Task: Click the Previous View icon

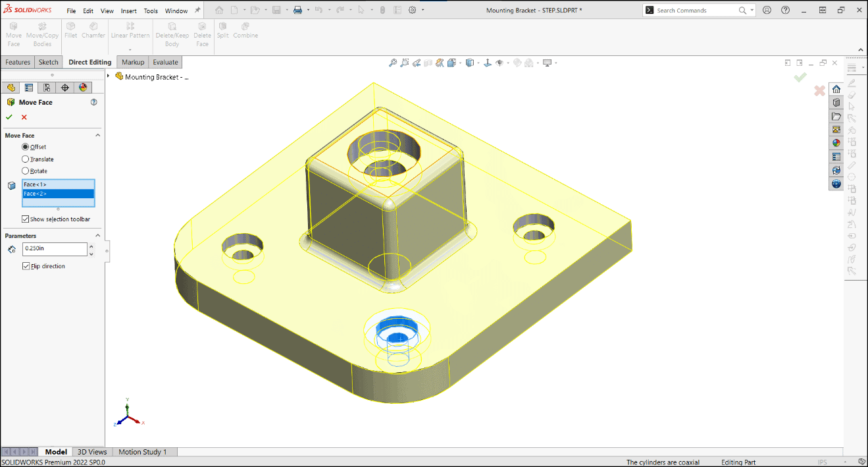Action: [417, 63]
